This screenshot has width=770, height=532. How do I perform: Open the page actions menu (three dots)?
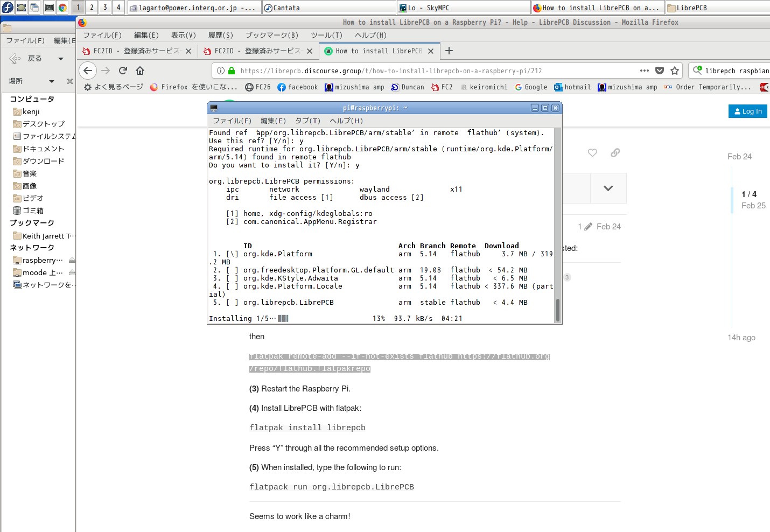click(x=645, y=71)
